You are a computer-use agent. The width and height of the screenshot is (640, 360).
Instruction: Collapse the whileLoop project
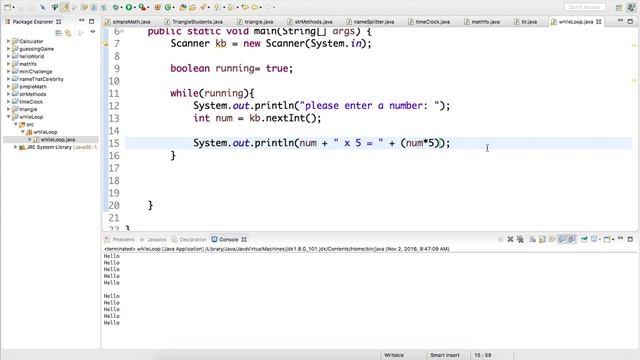click(x=9, y=117)
